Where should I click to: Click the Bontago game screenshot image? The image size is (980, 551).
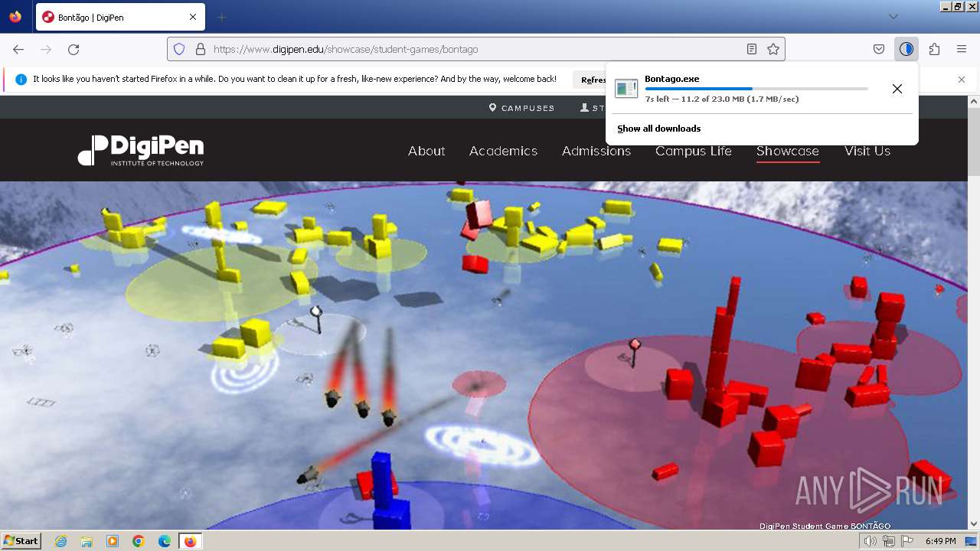pos(484,355)
